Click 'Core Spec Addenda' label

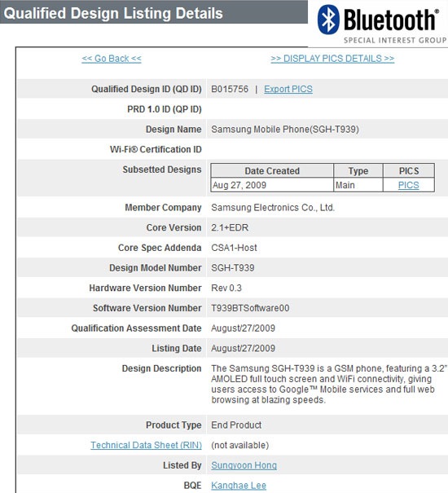pyautogui.click(x=160, y=248)
